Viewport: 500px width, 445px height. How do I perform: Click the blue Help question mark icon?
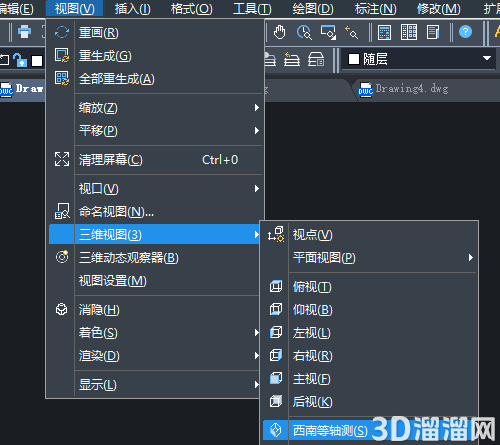point(465,32)
